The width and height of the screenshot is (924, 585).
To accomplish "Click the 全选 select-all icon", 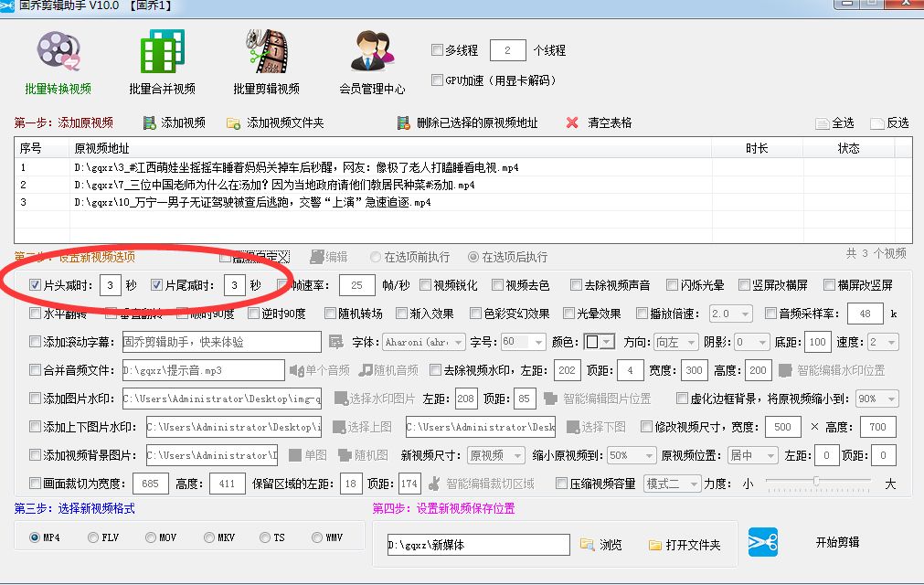I will point(822,123).
